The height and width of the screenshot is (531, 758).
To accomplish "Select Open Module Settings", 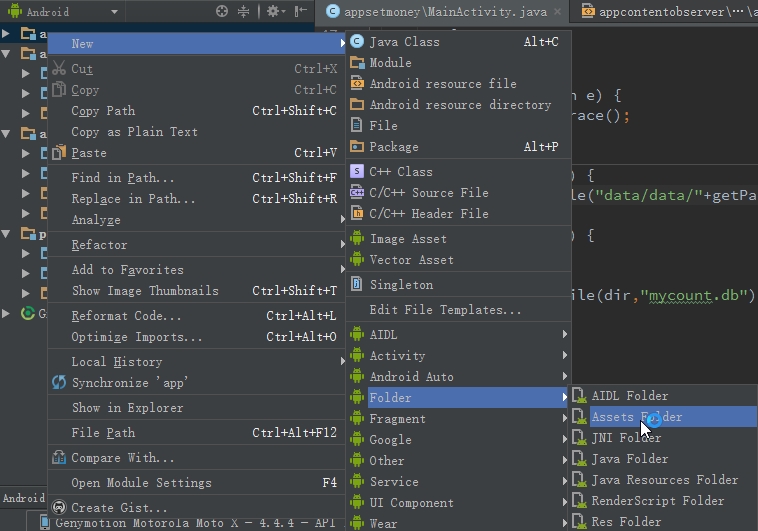I will click(x=197, y=483).
